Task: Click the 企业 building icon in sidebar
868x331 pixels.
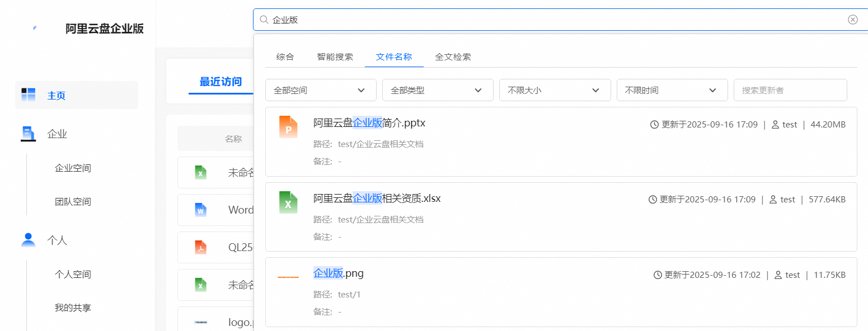Action: pyautogui.click(x=29, y=134)
